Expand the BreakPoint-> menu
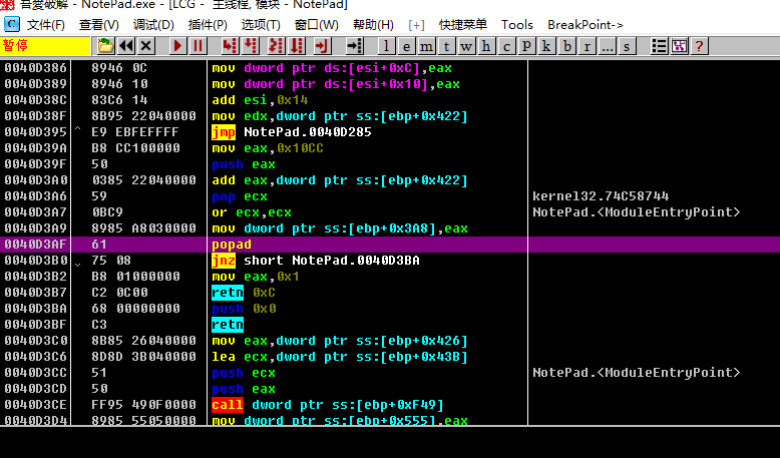 pos(585,24)
